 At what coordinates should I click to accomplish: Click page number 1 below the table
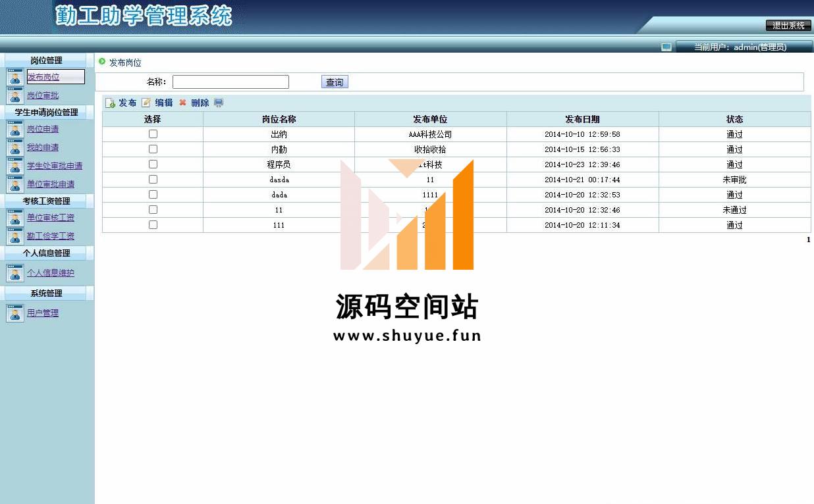[809, 239]
